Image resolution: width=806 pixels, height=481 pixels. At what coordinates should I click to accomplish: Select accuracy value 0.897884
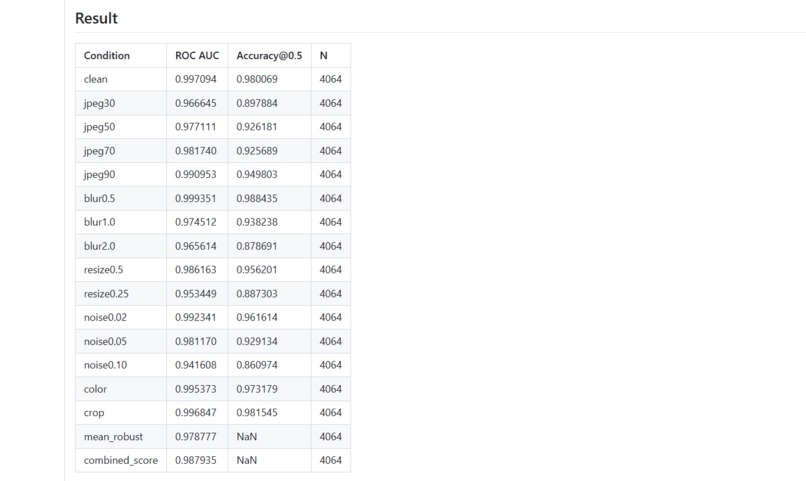pos(257,103)
